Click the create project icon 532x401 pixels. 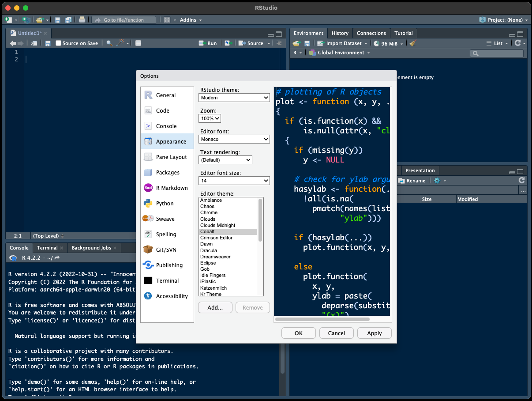[26, 20]
